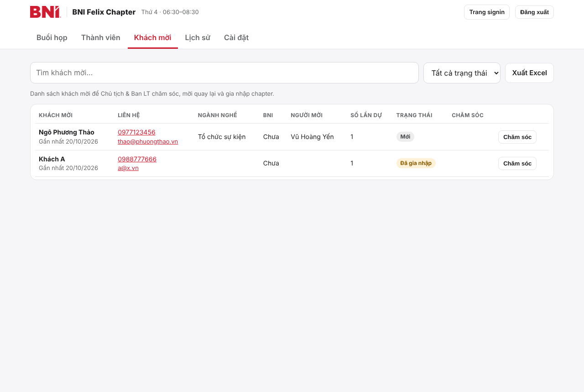The width and height of the screenshot is (584, 392).
Task: Click the SỐ LẦN DỰ column header
Action: pos(366,115)
